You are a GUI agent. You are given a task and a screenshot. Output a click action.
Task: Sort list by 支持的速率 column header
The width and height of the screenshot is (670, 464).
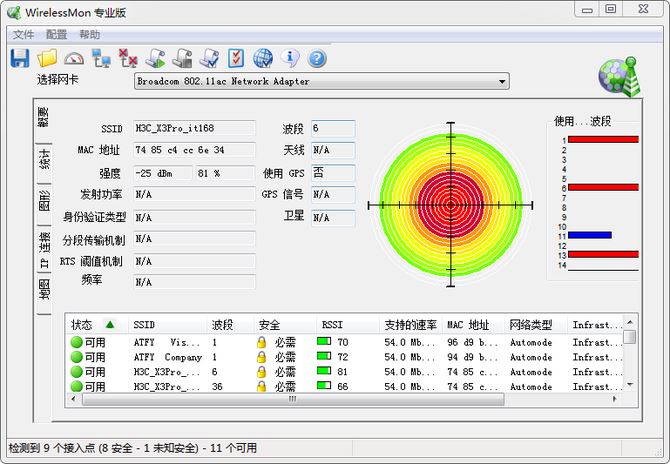[x=411, y=325]
